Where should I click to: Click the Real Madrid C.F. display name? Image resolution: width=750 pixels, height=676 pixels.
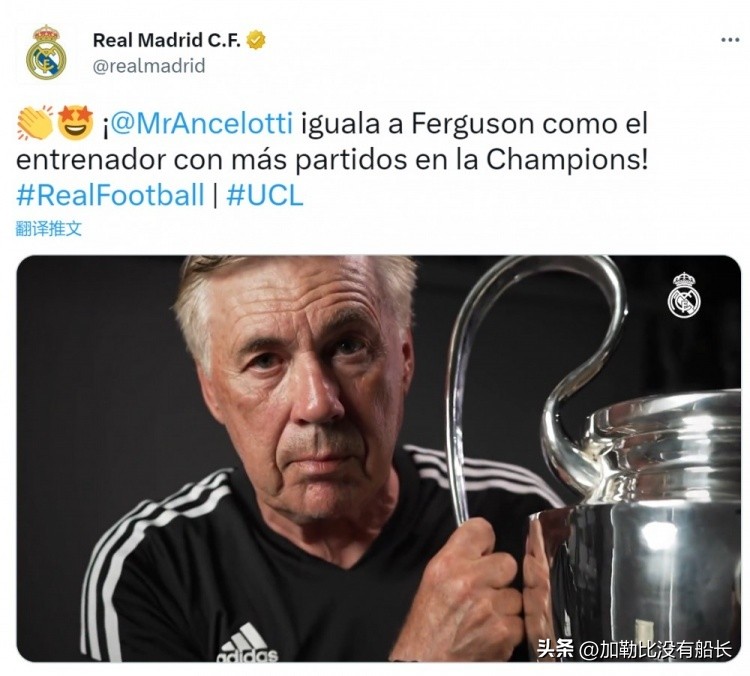(166, 40)
